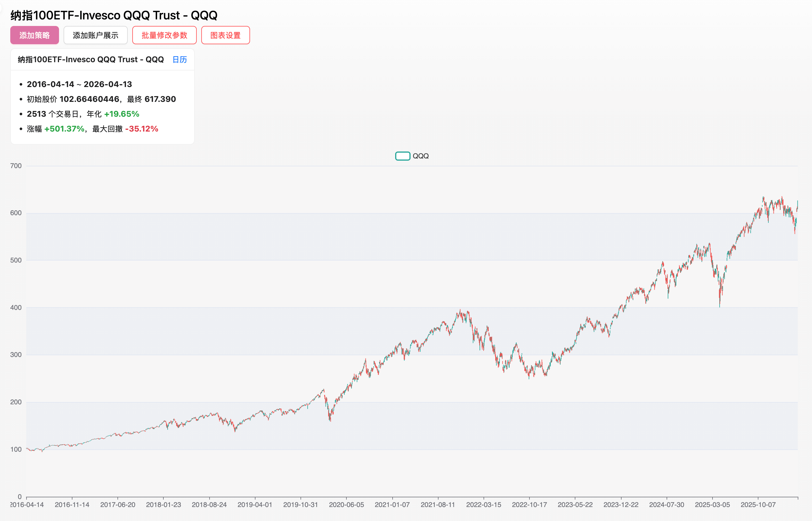The image size is (812, 521).
Task: Click the max drawdown -35.12% red value
Action: click(x=142, y=129)
